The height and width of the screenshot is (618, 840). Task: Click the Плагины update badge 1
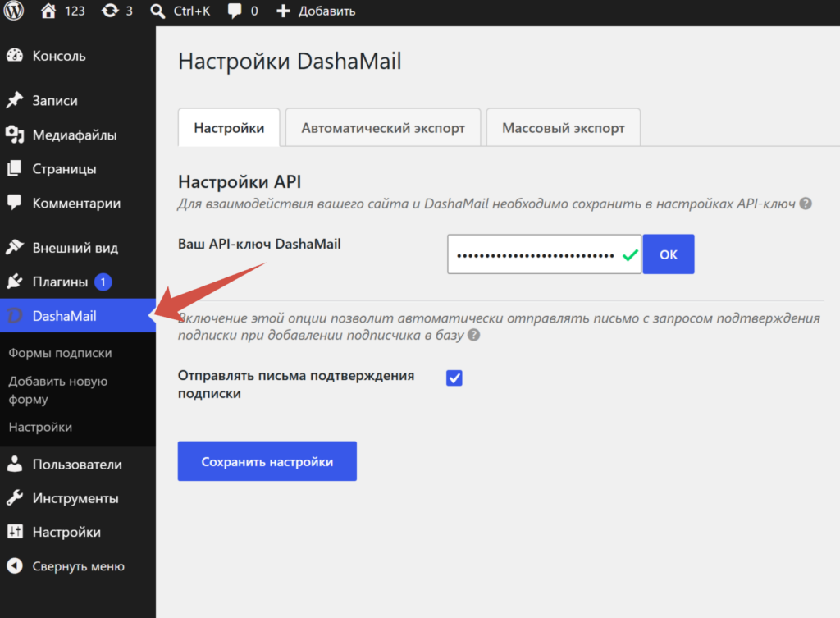[x=103, y=282]
